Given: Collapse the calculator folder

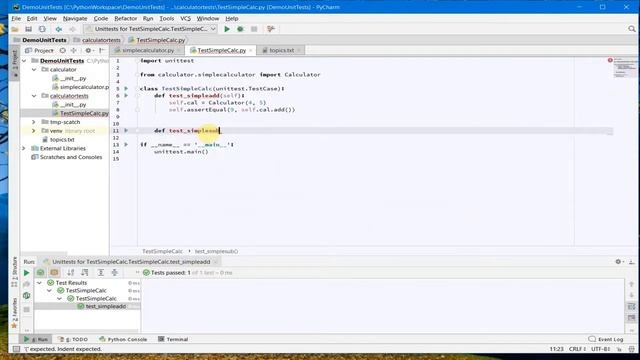Looking at the screenshot, I should (x=34, y=70).
